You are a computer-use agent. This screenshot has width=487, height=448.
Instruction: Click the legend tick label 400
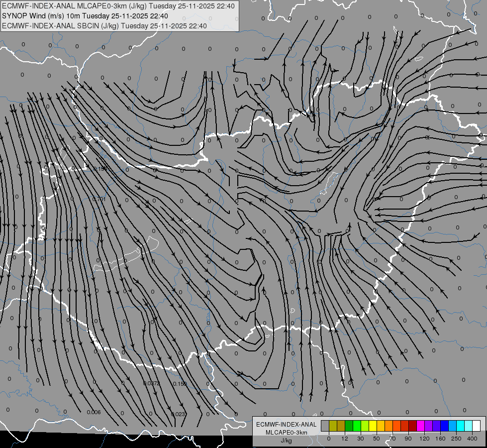click(472, 439)
